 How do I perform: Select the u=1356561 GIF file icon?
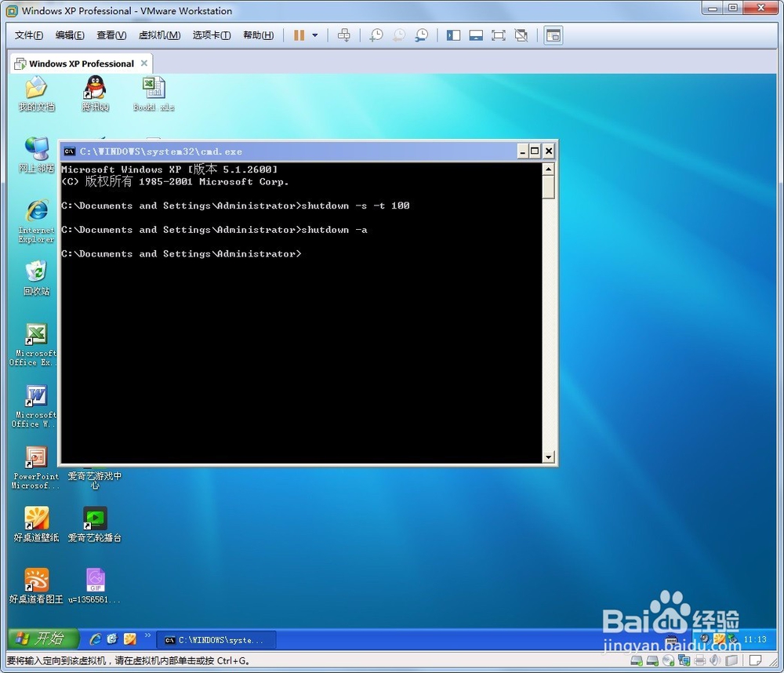click(95, 586)
